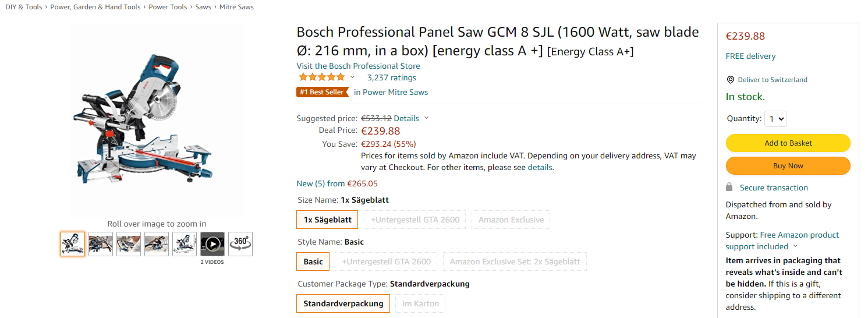Click the #1 Best Seller badge
Image resolution: width=868 pixels, height=318 pixels.
click(x=322, y=92)
